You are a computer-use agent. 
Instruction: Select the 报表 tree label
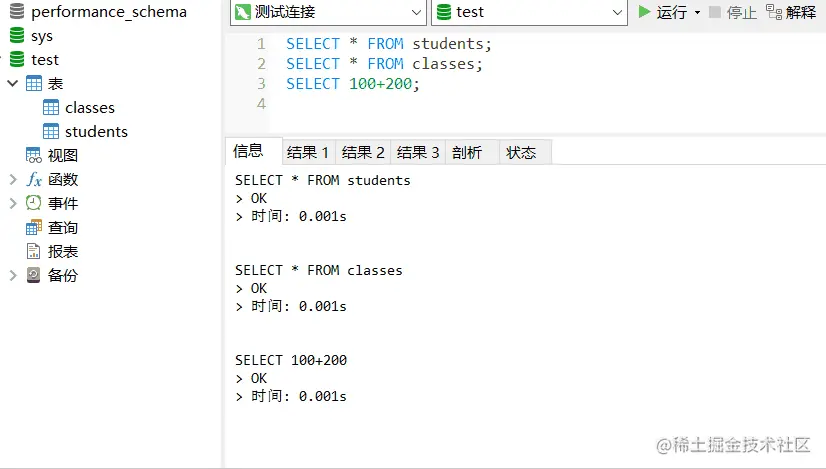point(63,251)
